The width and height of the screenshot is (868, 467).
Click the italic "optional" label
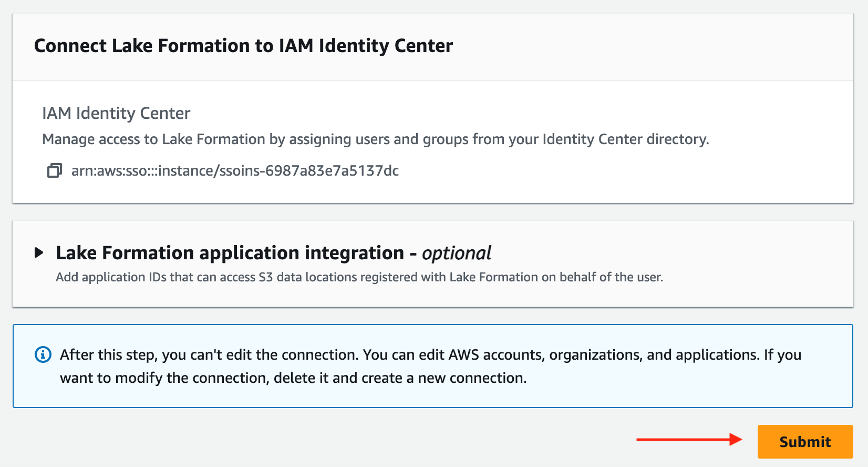(457, 253)
